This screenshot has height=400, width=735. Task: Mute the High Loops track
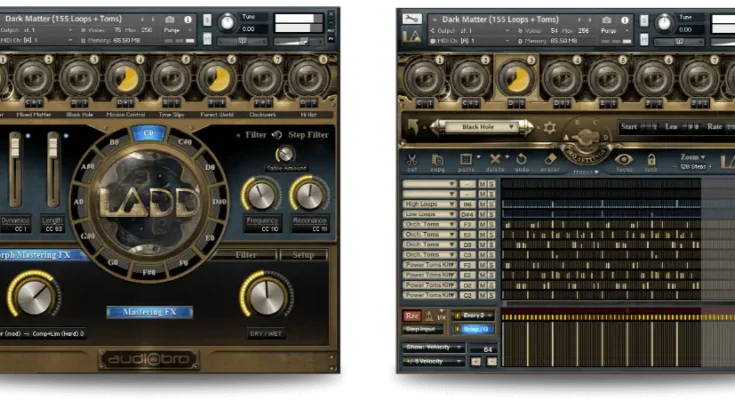click(481, 204)
